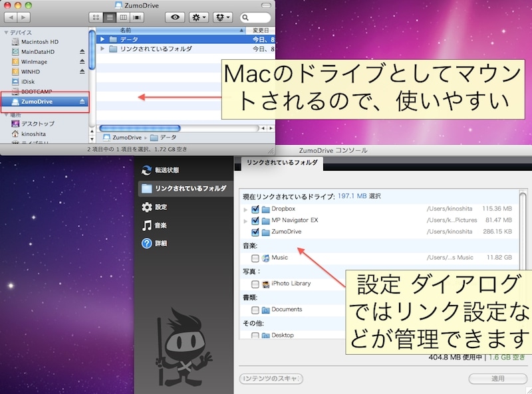Switch Finder to icon view mode
532x394 pixels.
coord(95,17)
